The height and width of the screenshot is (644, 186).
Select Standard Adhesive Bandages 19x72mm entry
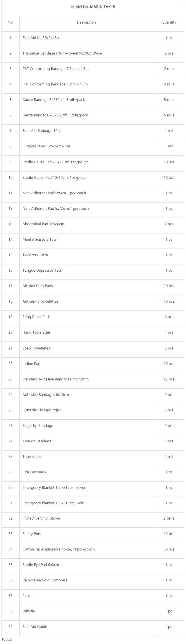55,379
